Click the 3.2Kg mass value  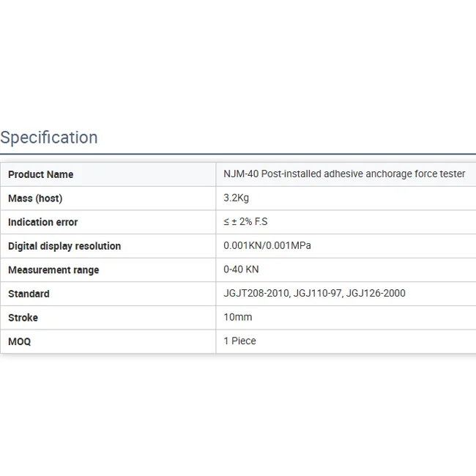coord(237,198)
